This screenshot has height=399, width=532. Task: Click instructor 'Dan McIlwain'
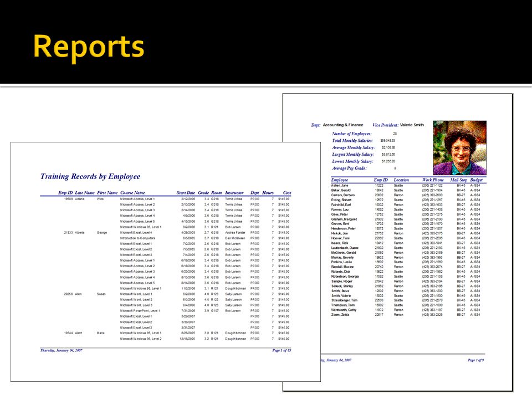tap(235, 238)
